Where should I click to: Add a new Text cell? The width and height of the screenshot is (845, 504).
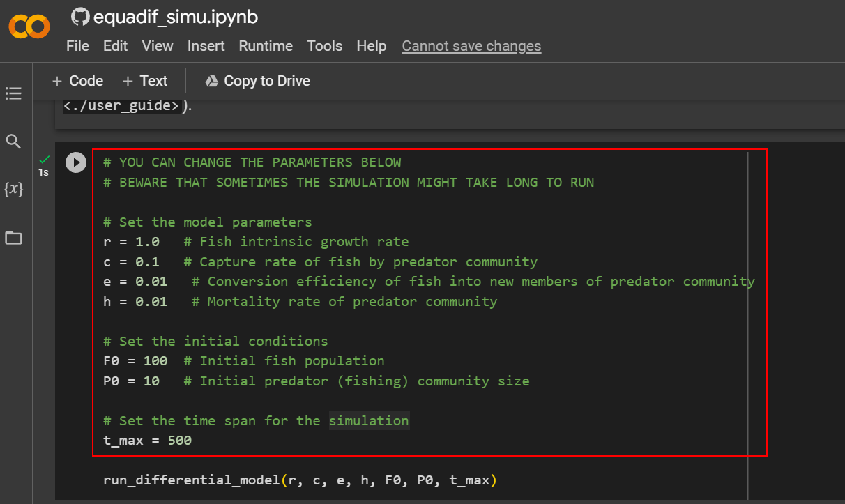point(145,81)
